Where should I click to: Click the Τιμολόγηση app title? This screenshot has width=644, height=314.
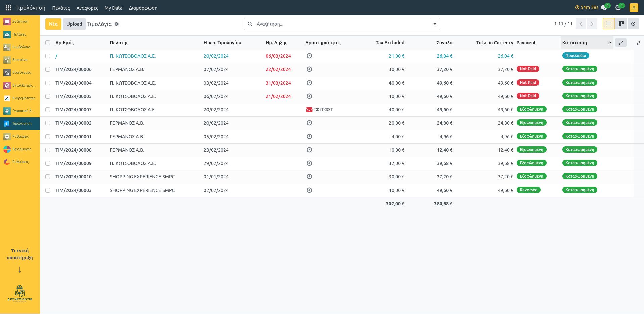tap(30, 8)
